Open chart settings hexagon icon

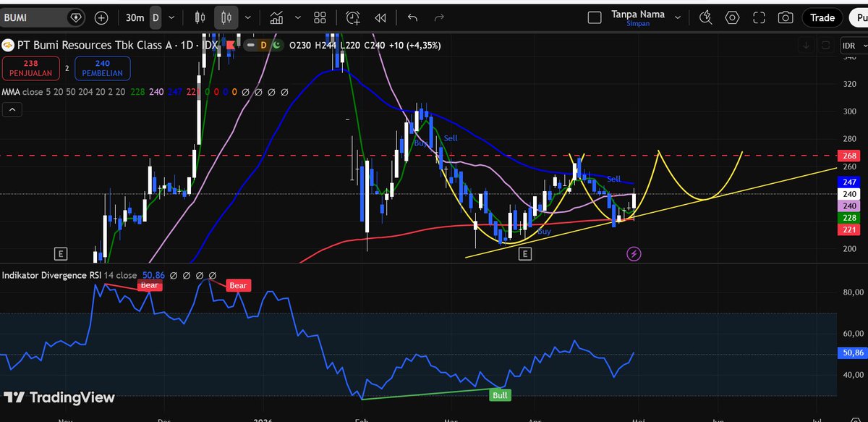click(733, 17)
